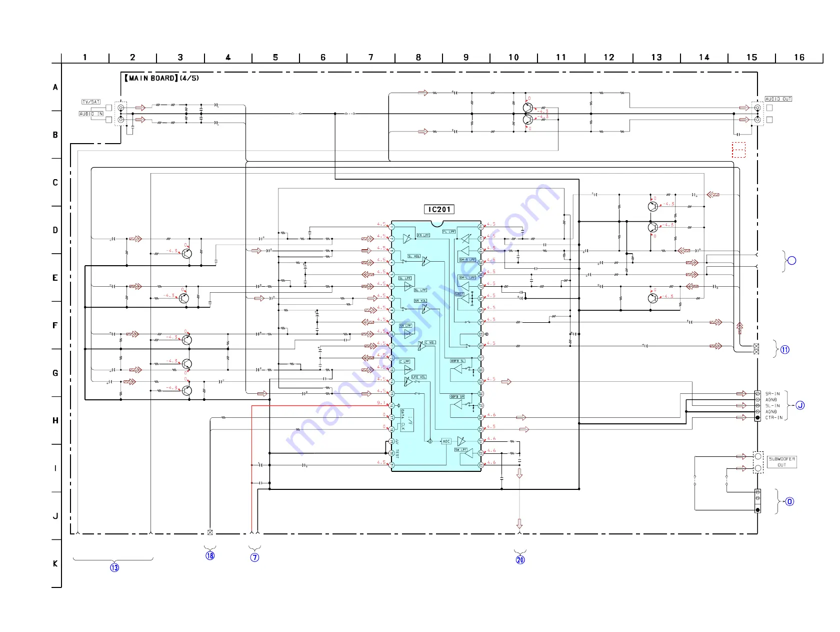Click the C LPF block label
Viewport: 840px width, 632px height.
coord(404,361)
